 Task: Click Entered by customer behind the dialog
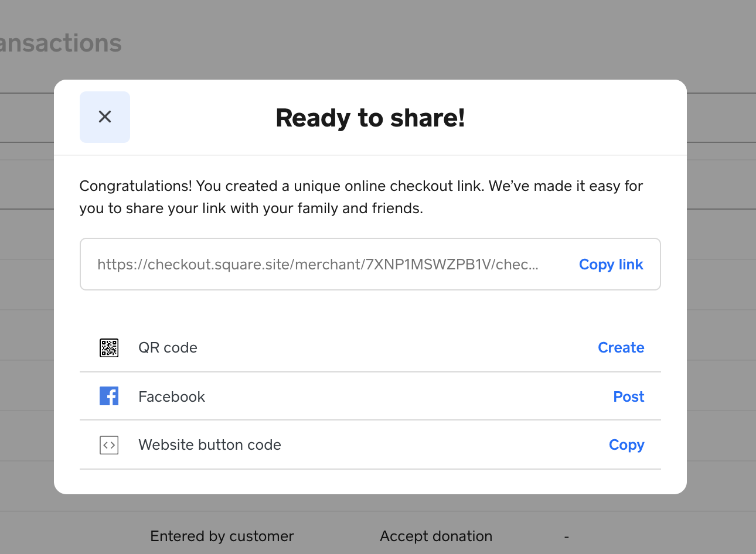click(x=222, y=536)
